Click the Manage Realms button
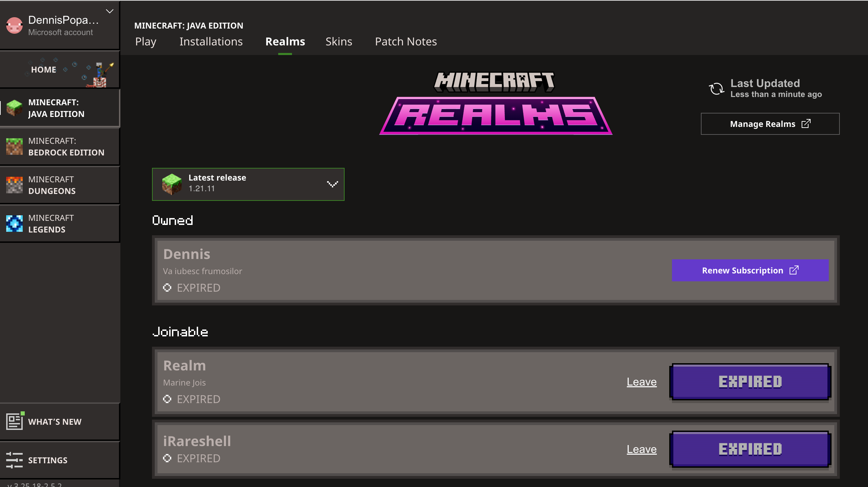This screenshot has width=868, height=487. click(x=770, y=124)
